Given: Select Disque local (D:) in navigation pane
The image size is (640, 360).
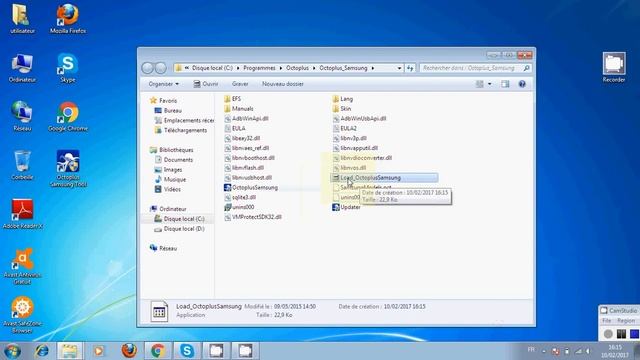Looking at the screenshot, I should point(179,229).
